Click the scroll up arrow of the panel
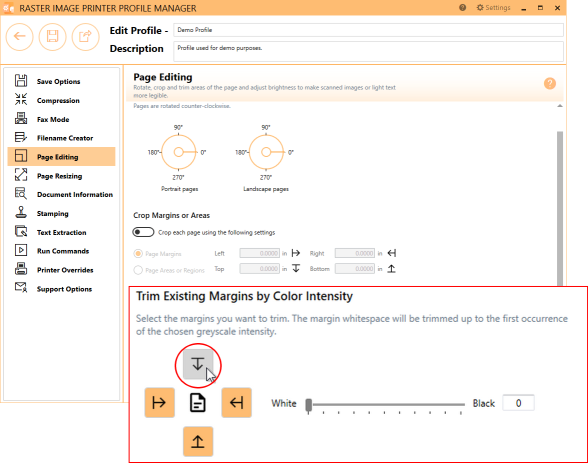Image resolution: width=588 pixels, height=463 pixels. [x=560, y=106]
